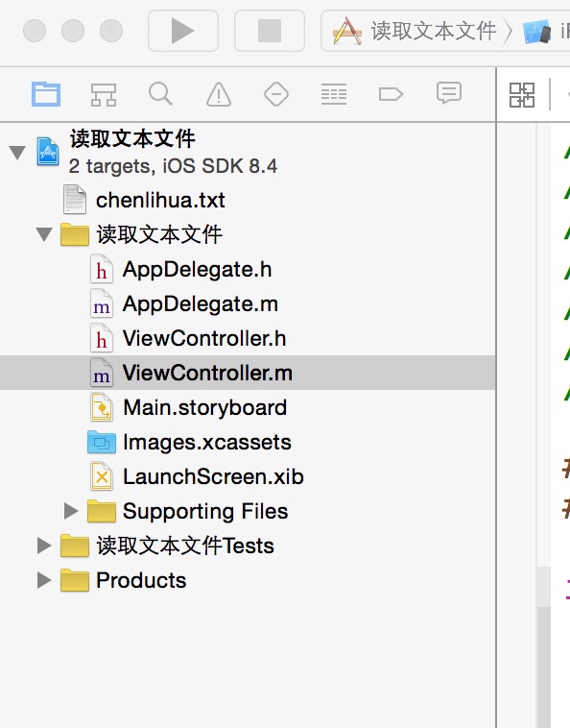Open Main.storyboard file

click(204, 407)
